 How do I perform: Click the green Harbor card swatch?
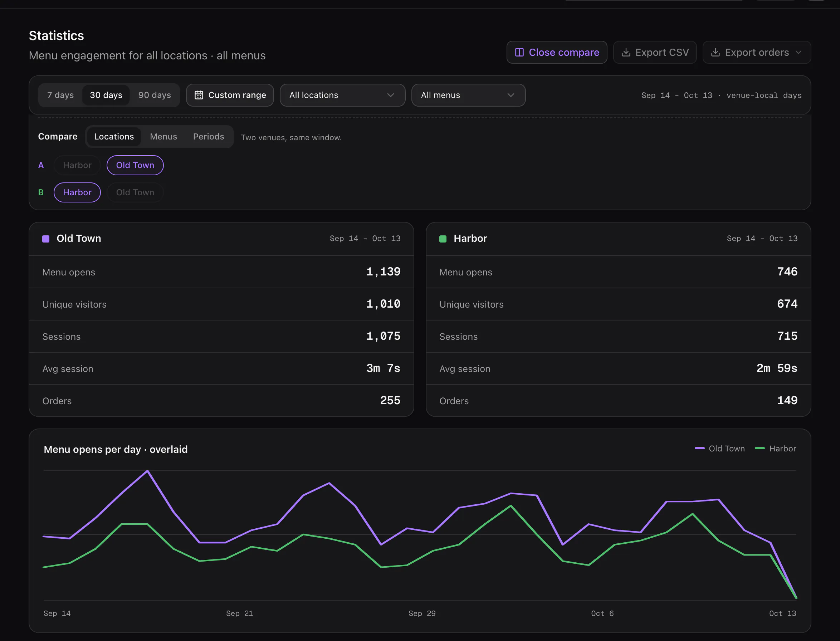443,239
